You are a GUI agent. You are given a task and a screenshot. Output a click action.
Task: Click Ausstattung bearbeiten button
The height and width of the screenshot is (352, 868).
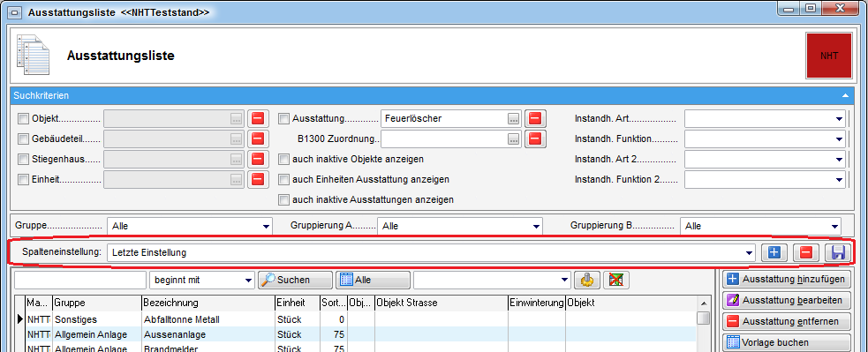[x=787, y=300]
